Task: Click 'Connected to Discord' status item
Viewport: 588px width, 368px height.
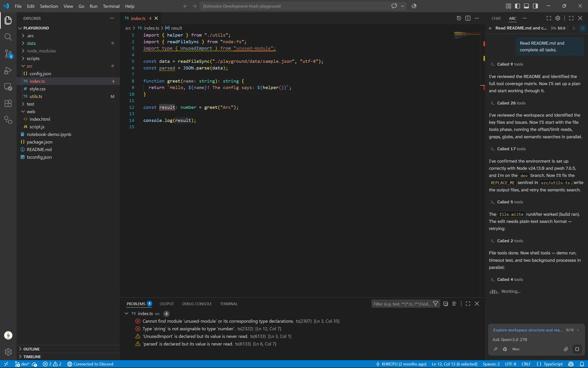Action: pos(90,364)
